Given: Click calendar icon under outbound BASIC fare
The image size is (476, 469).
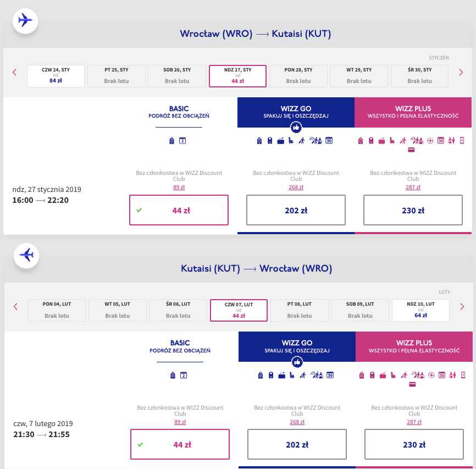Looking at the screenshot, I should [x=183, y=141].
